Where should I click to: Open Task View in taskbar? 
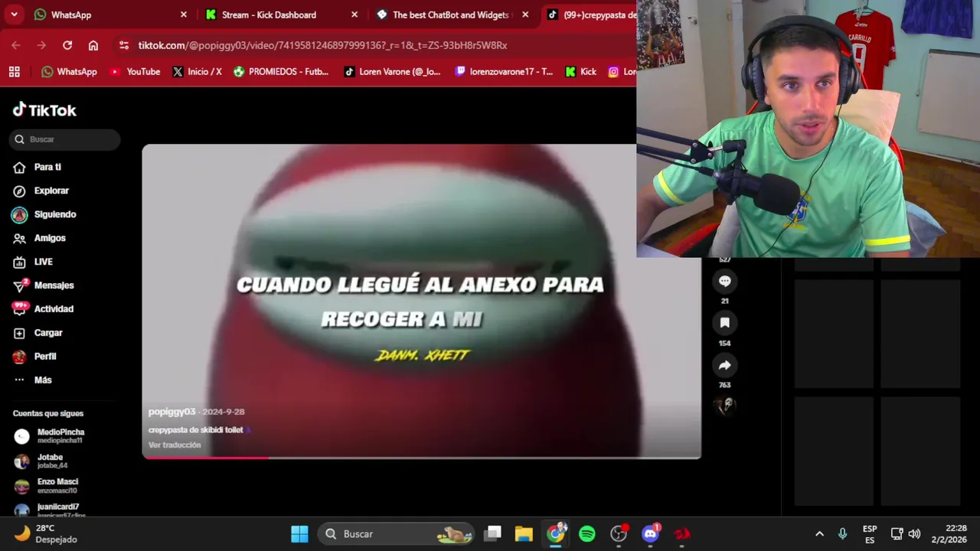point(493,534)
